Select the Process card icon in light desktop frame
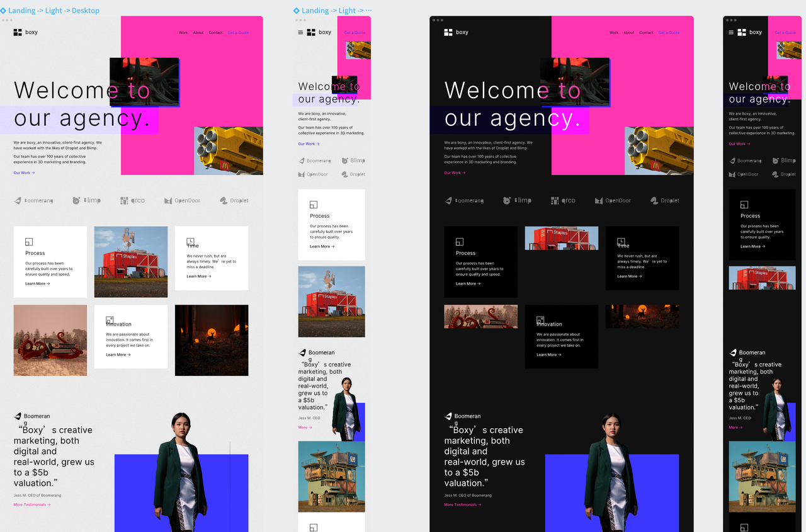Screen dimensions: 806x532 (x=29, y=242)
